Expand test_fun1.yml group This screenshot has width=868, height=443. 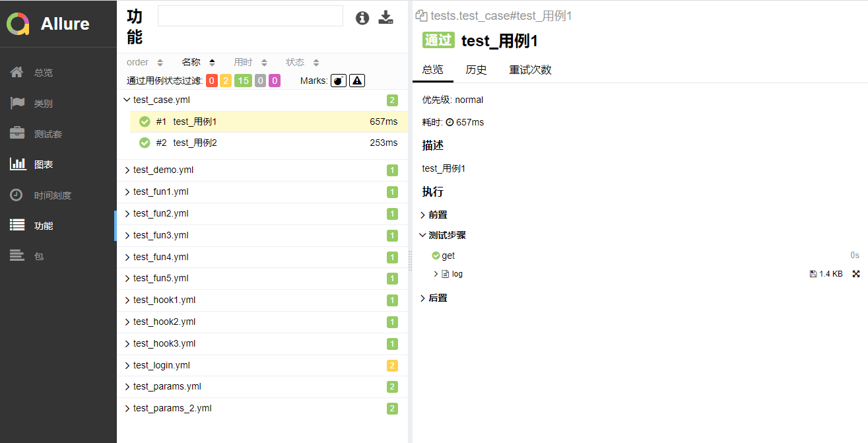263,192
